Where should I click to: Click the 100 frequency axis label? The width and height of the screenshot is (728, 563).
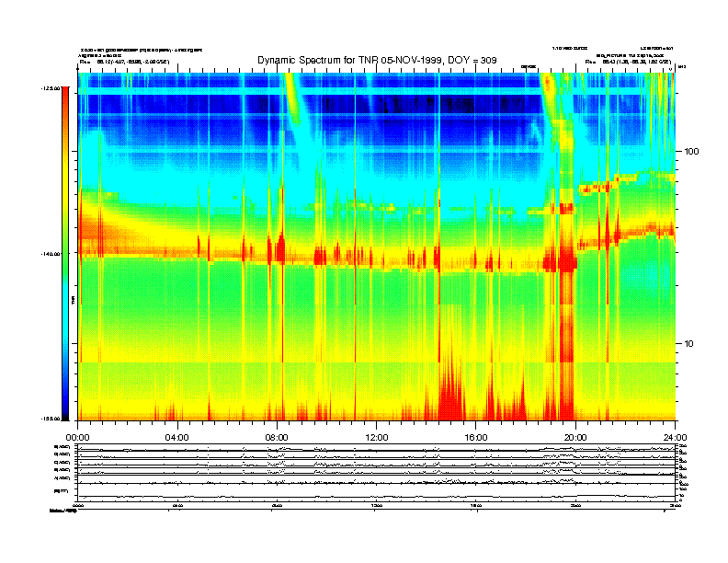pos(691,152)
